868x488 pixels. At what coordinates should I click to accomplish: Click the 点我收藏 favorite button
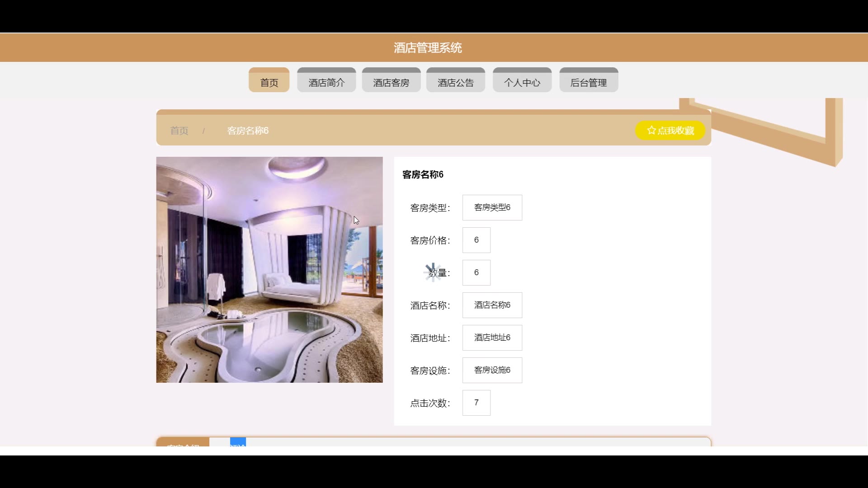(x=670, y=131)
